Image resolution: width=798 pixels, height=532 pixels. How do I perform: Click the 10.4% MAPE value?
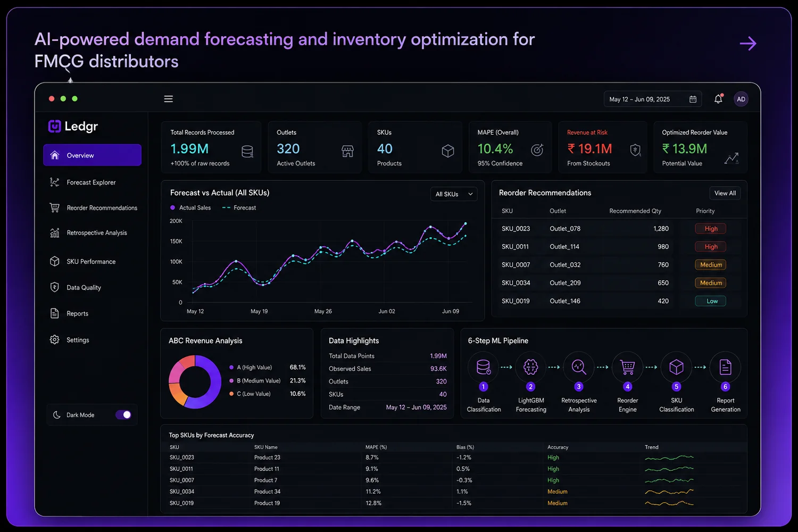495,149
